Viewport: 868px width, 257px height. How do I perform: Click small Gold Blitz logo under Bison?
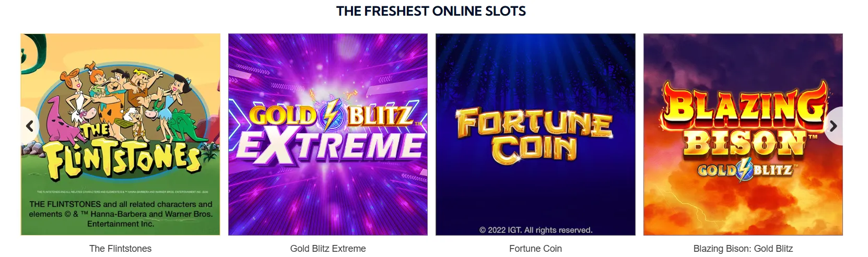coord(746,171)
